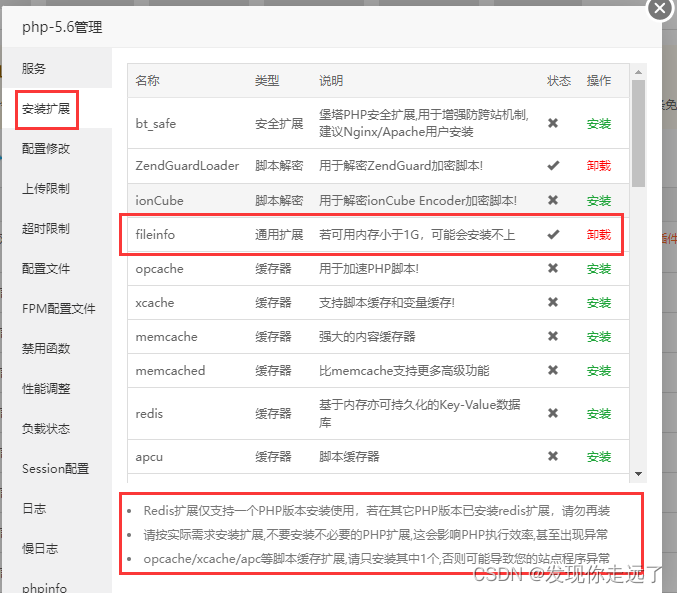The image size is (677, 593).
Task: Click the 操作 column header
Action: [598, 80]
